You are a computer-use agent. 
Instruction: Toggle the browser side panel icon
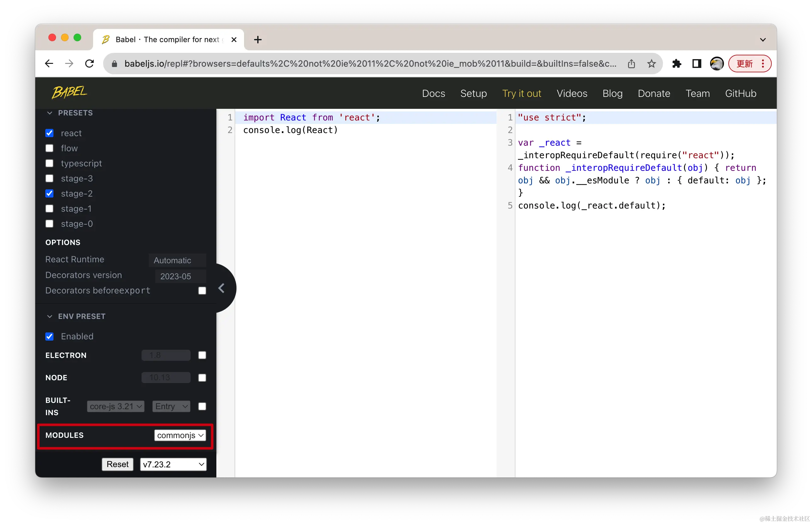pos(696,64)
